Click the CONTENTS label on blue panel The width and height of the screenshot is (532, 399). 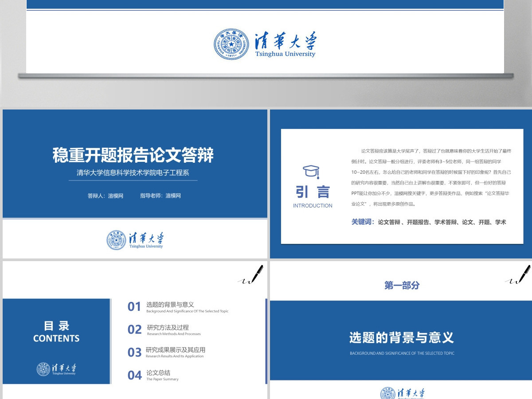56,338
